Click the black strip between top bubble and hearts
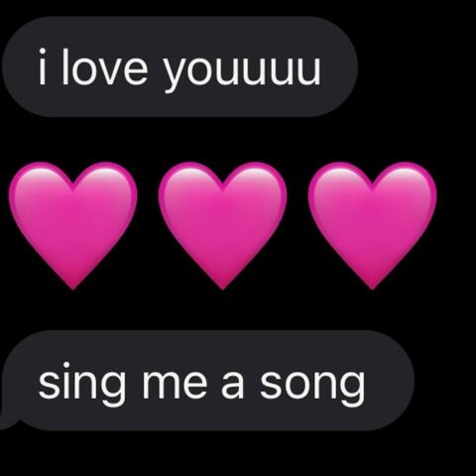476x476 pixels. click(238, 139)
